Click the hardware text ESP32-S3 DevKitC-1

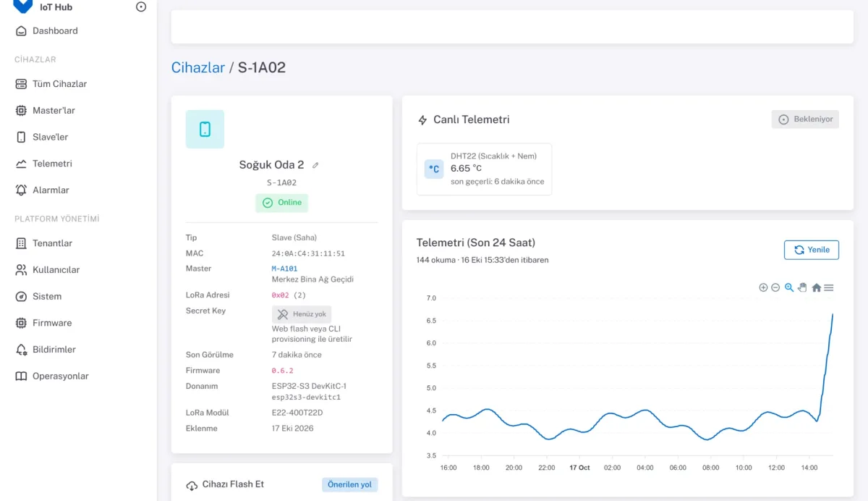click(309, 386)
